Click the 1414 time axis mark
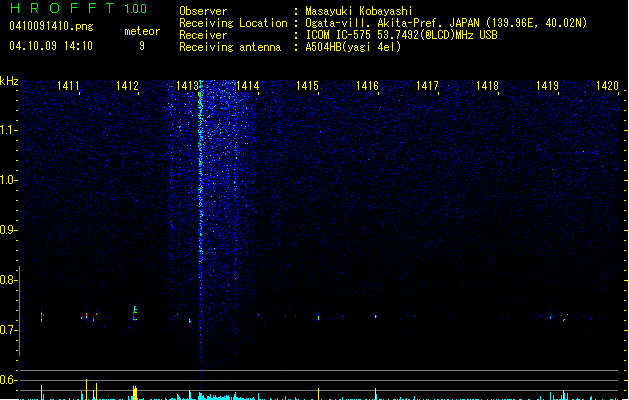This screenshot has width=629, height=400. click(x=248, y=85)
